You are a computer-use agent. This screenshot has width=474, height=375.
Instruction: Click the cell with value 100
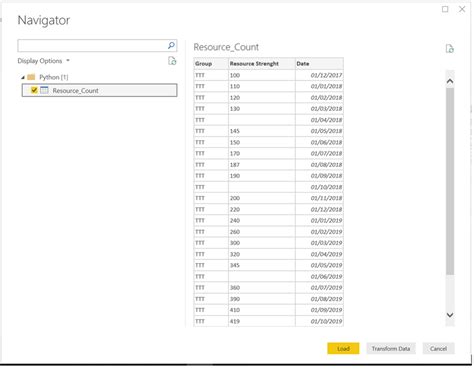(262, 75)
